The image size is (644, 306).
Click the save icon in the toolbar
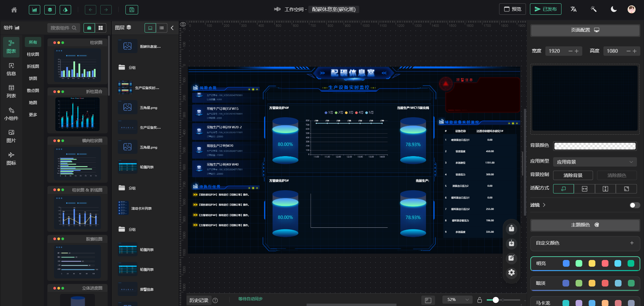[132, 10]
